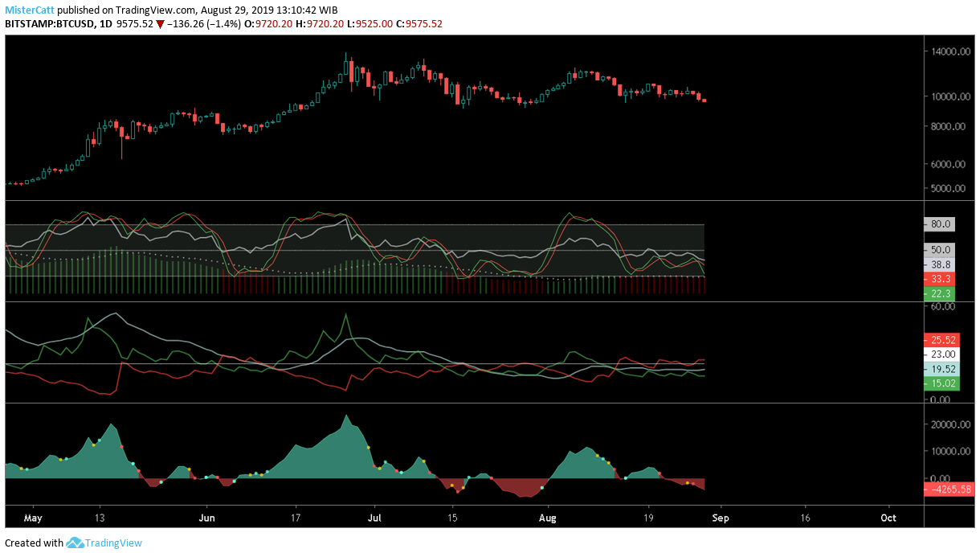Screen dimensions: 980x557
Task: Click the 80.0 oscillator level label
Action: (940, 224)
